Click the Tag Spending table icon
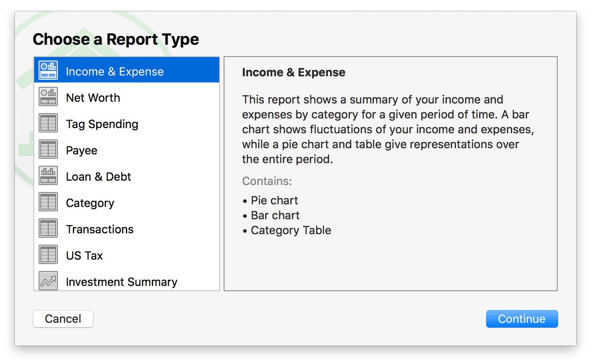The width and height of the screenshot is (591, 364). [48, 123]
